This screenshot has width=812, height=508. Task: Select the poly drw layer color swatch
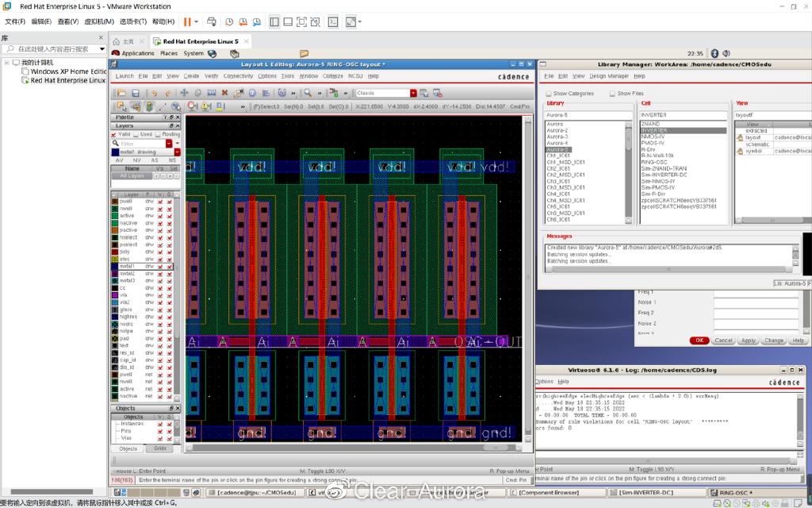click(x=115, y=252)
